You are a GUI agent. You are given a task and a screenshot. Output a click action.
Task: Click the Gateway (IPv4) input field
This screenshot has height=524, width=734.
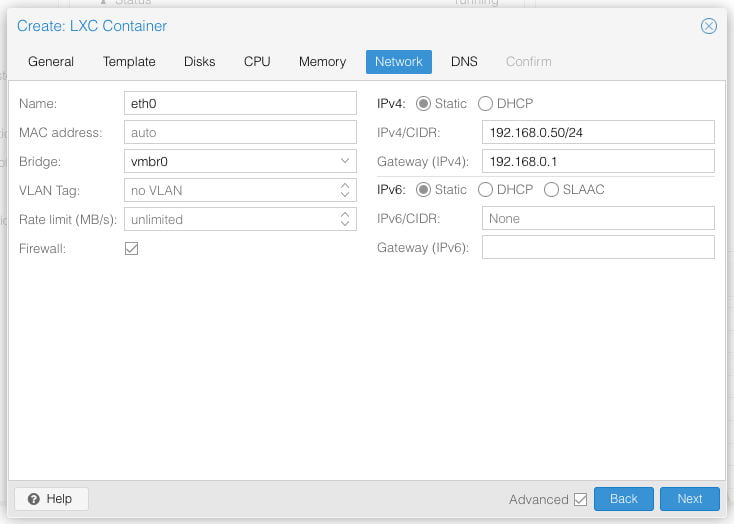coord(597,161)
